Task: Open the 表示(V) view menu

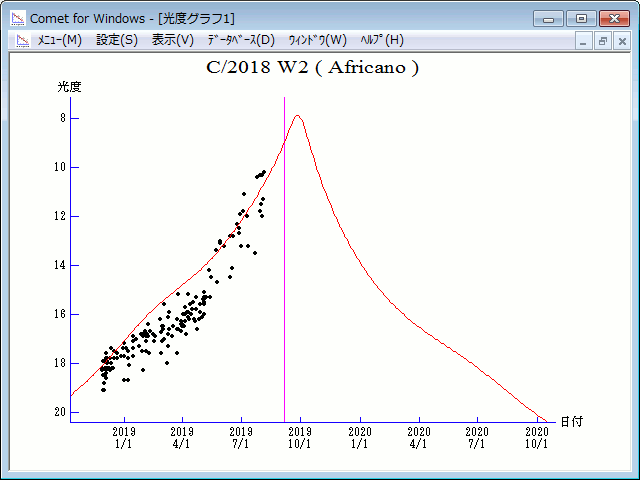Action: (x=172, y=40)
